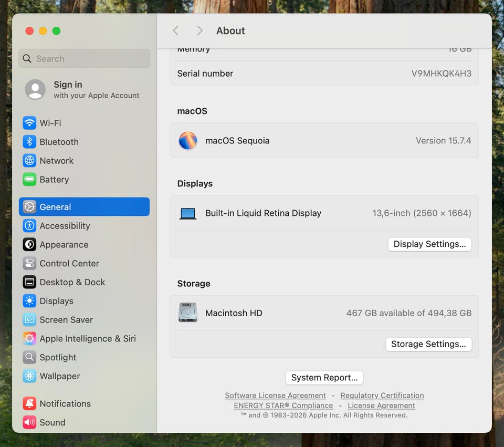Open Control Center icon in sidebar
Screen dimensions: 504x447
(29, 264)
